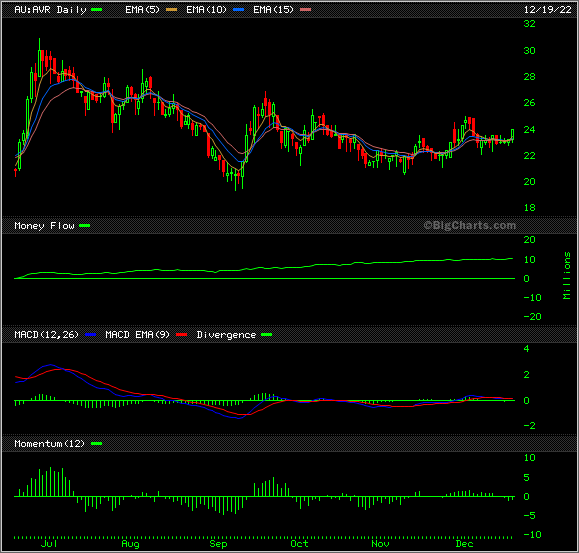Viewport: 579px width, 553px height.
Task: Click the 12/19/22 date label
Action: (548, 10)
